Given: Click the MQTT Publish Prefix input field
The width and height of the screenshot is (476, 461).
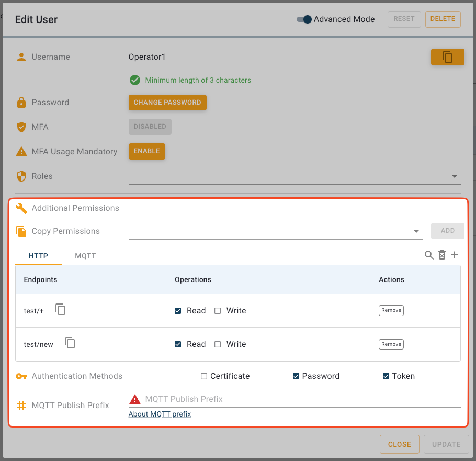Looking at the screenshot, I should tap(298, 399).
